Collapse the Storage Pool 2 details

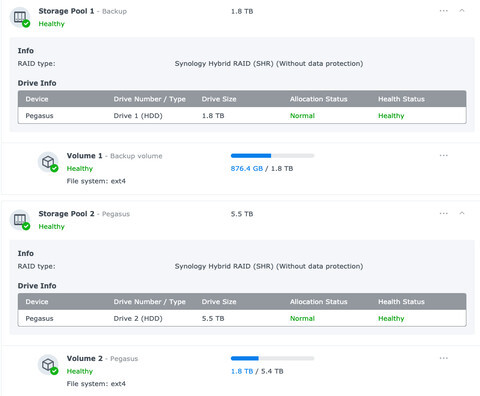[x=462, y=213]
